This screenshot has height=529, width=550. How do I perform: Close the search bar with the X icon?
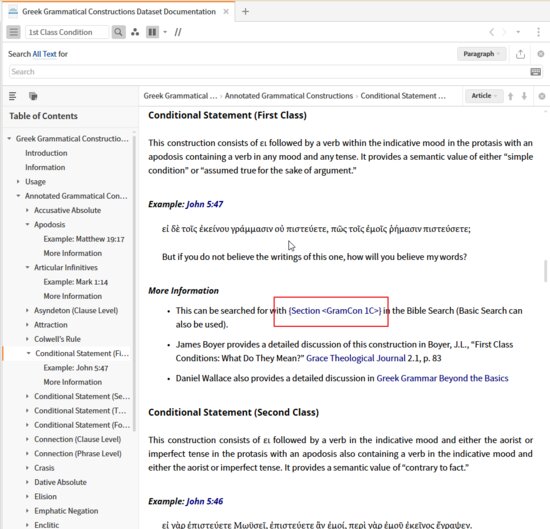541,54
